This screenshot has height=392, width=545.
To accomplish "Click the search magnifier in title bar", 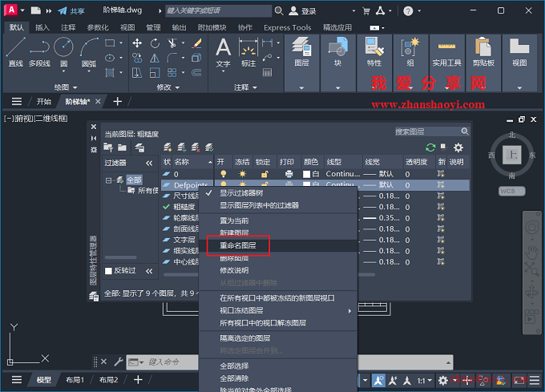I will [279, 10].
